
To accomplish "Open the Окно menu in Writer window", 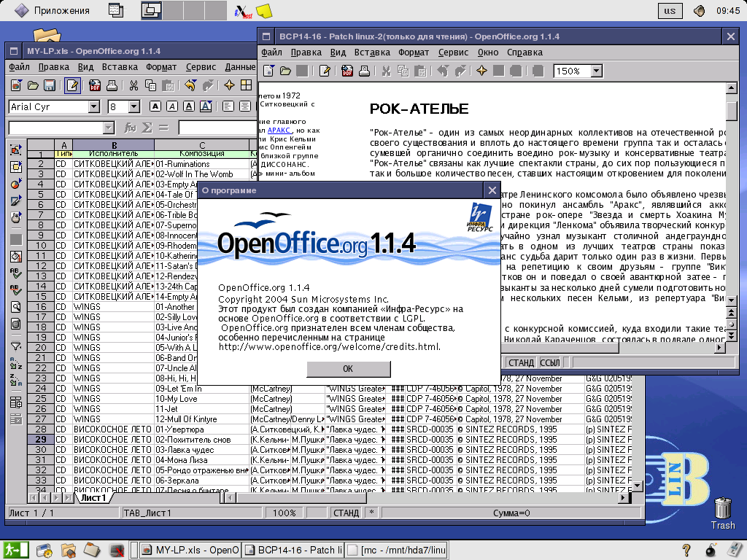I will pyautogui.click(x=488, y=52).
